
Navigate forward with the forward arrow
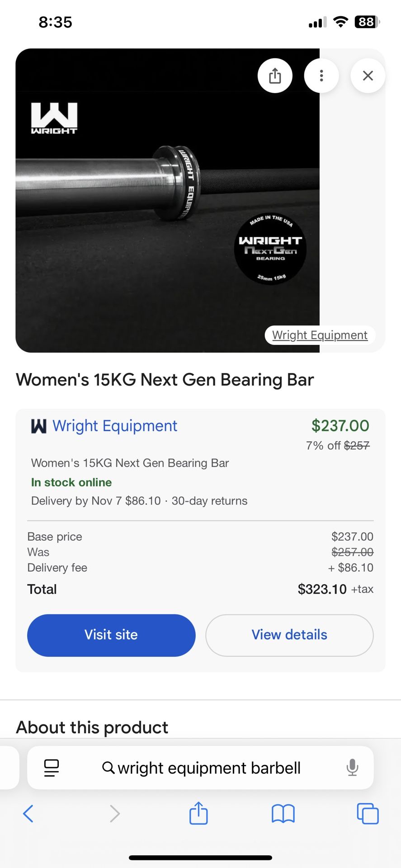[x=114, y=813]
